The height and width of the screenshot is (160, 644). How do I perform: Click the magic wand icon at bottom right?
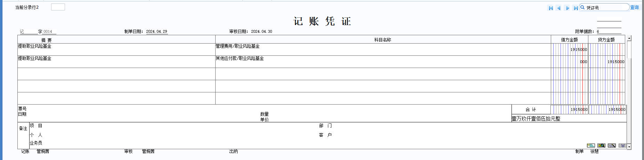612,145
